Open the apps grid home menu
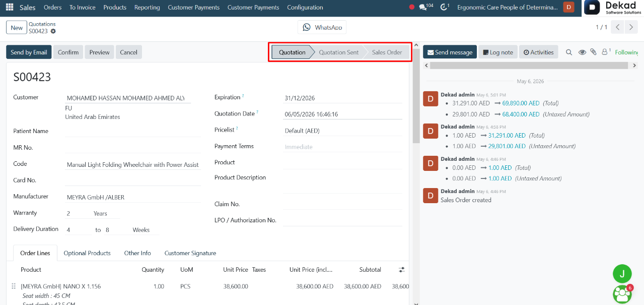Viewport: 644px width, 305px height. pos(10,7)
